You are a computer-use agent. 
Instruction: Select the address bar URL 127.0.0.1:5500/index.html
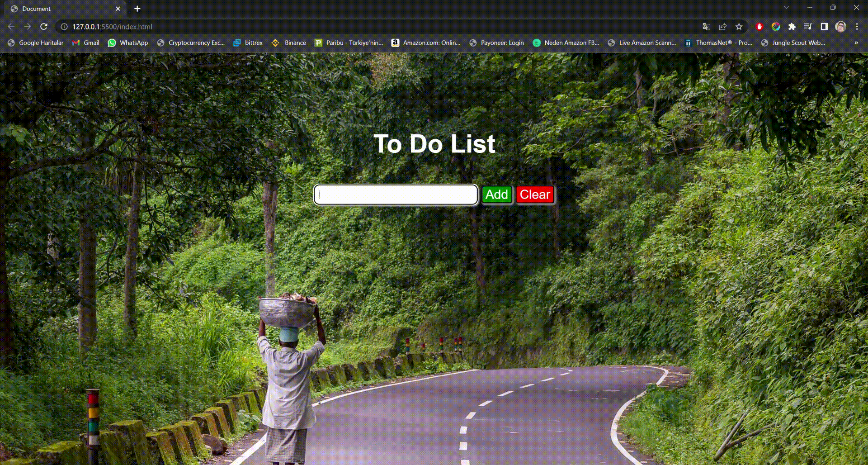pyautogui.click(x=112, y=27)
